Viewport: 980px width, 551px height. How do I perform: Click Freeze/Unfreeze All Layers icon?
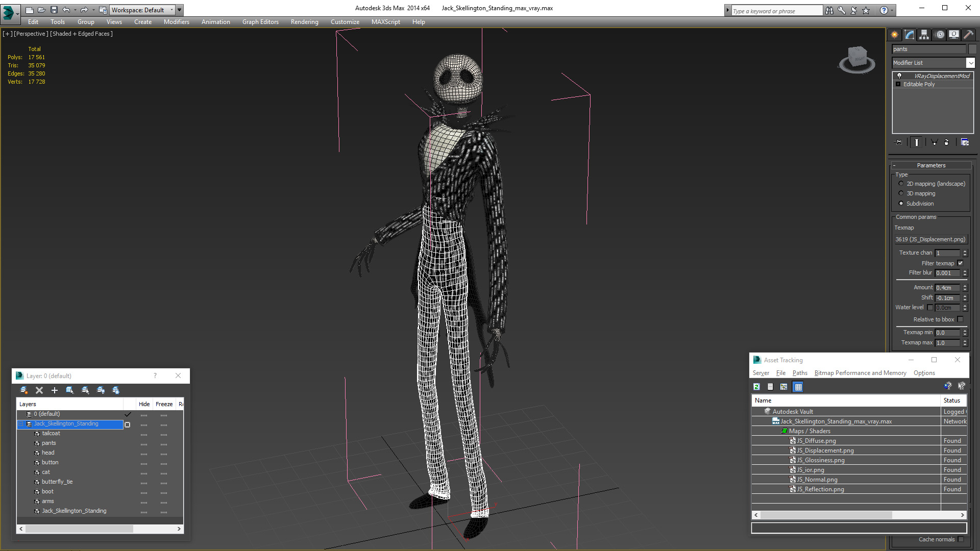tap(116, 390)
